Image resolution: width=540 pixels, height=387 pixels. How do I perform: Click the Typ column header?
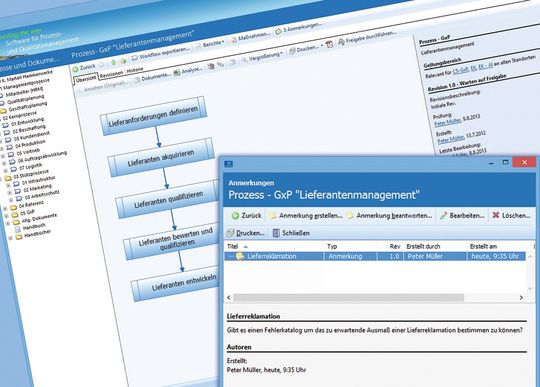[332, 247]
